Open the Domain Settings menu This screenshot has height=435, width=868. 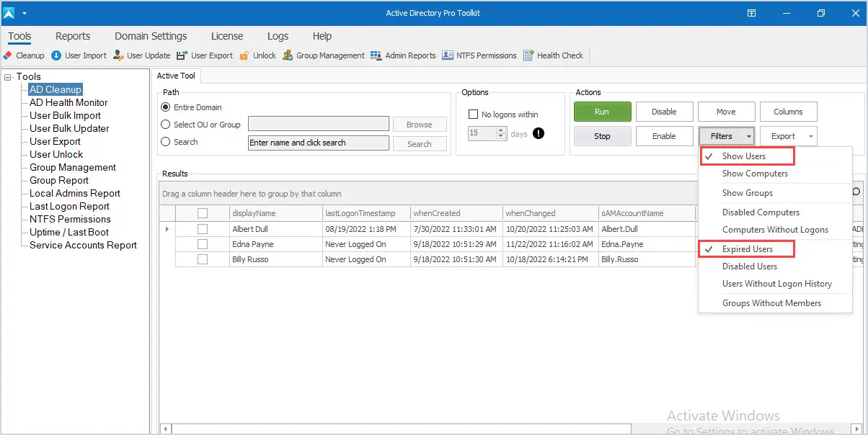pyautogui.click(x=151, y=36)
